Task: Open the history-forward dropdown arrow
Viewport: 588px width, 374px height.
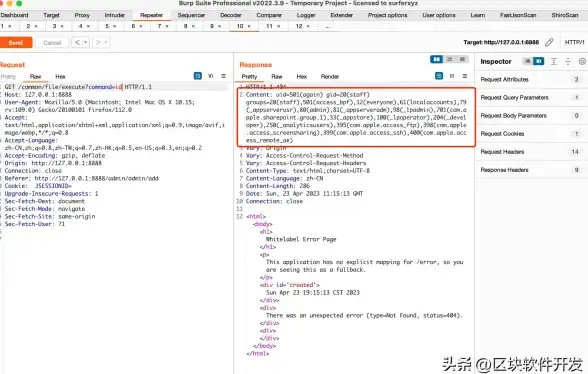Action: click(106, 42)
